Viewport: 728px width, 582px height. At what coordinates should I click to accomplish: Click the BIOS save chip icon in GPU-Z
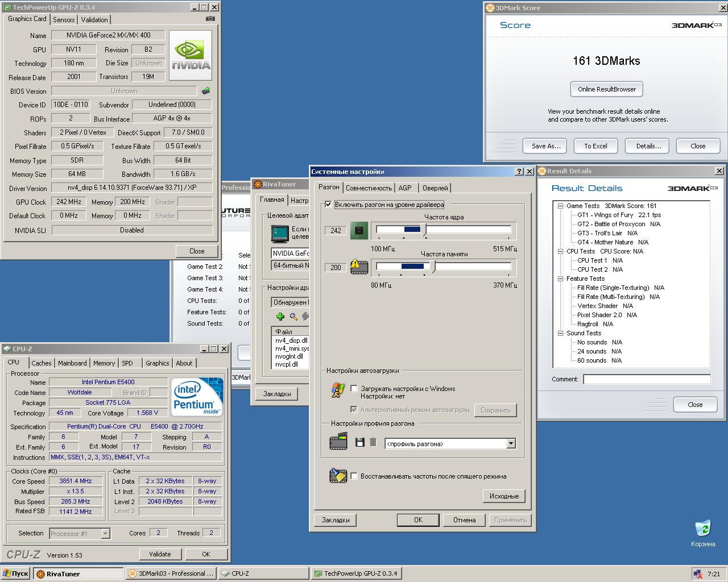coord(206,91)
